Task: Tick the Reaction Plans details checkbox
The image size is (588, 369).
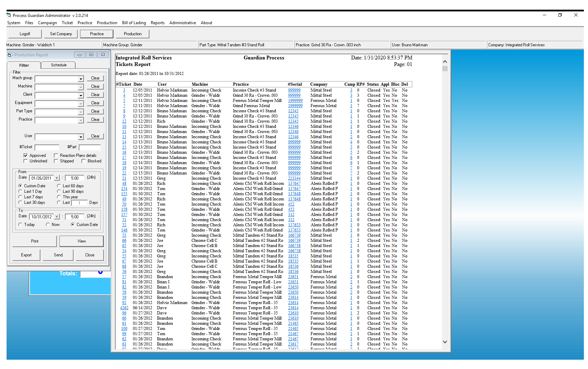Action: coord(56,155)
